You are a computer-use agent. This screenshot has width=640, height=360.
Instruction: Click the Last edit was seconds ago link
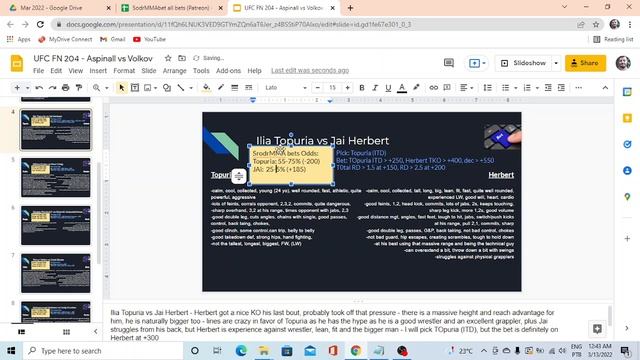(x=310, y=71)
